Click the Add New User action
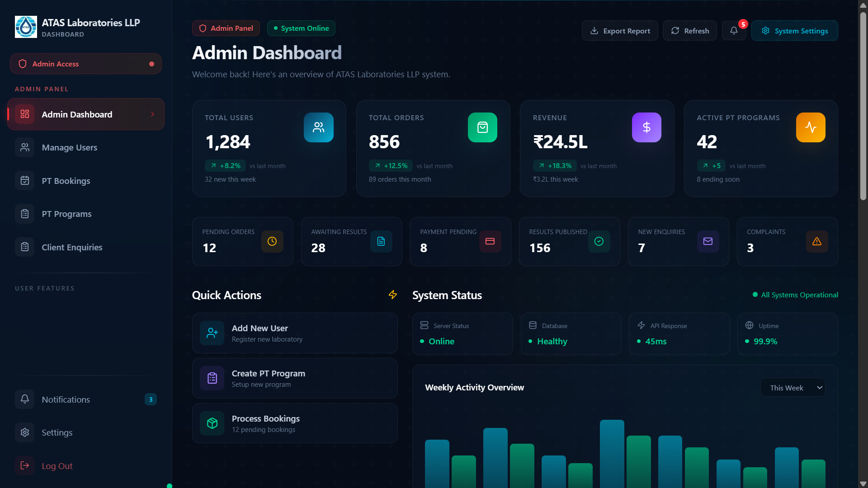The width and height of the screenshot is (868, 488). pos(295,333)
